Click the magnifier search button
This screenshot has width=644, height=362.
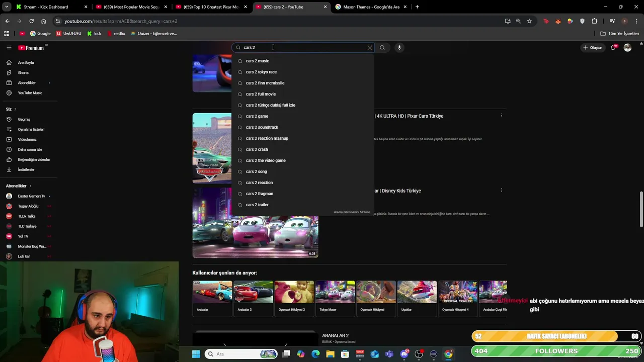coord(382,47)
